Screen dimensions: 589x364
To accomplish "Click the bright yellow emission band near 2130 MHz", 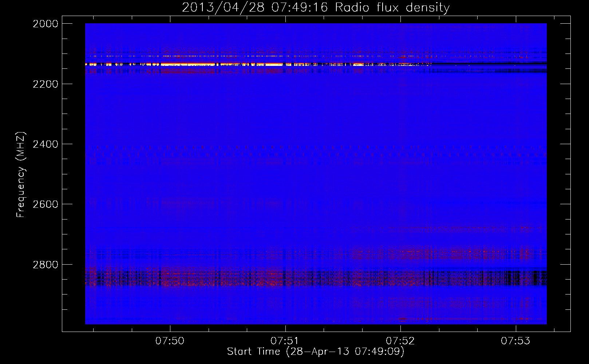I will (258, 64).
